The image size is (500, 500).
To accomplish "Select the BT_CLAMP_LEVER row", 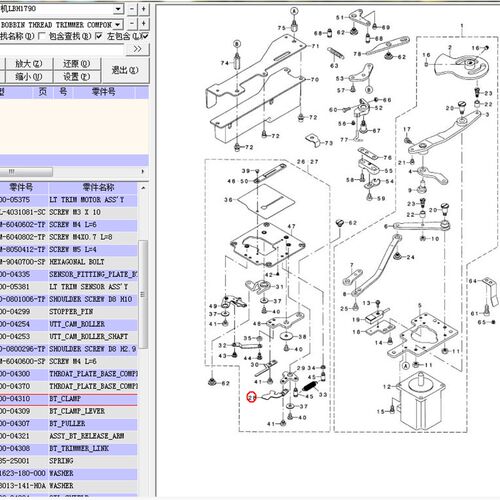I will pos(68,411).
